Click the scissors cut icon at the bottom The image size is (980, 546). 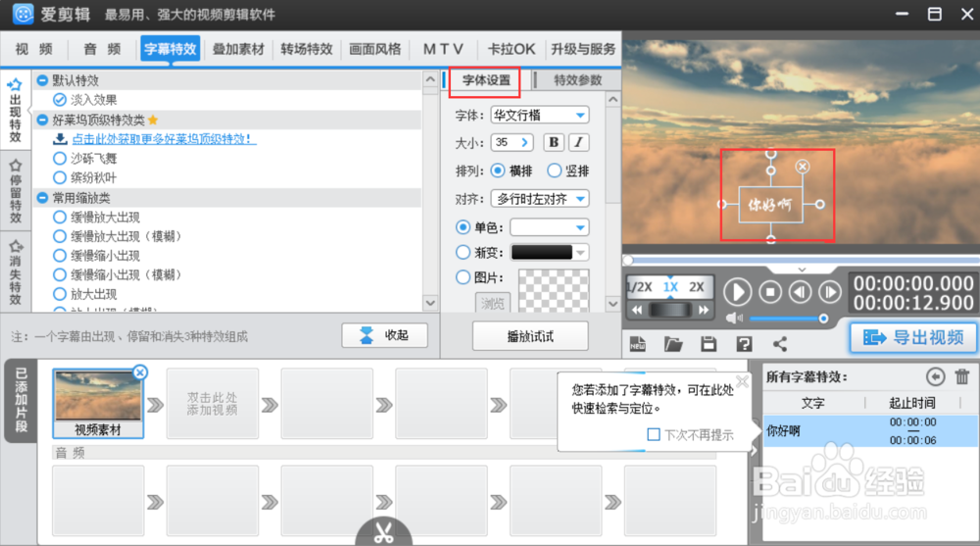(383, 533)
